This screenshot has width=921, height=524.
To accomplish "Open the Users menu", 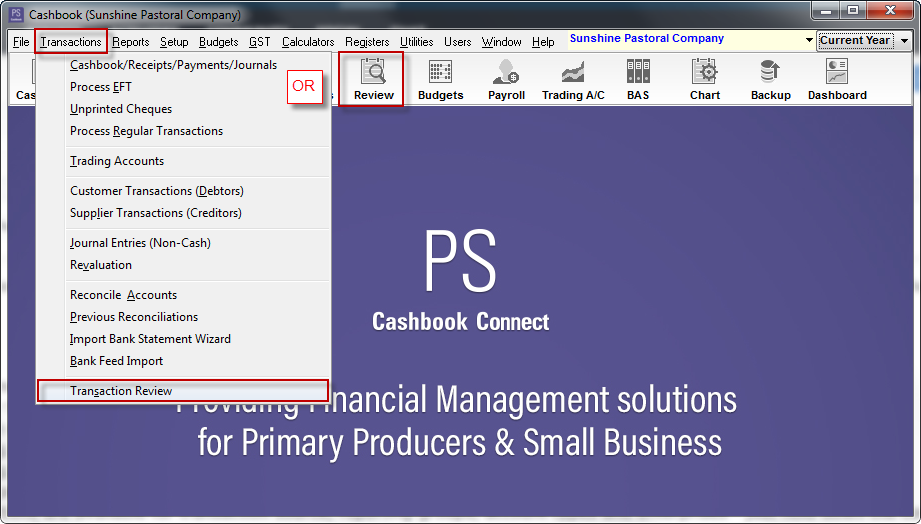I will 458,42.
